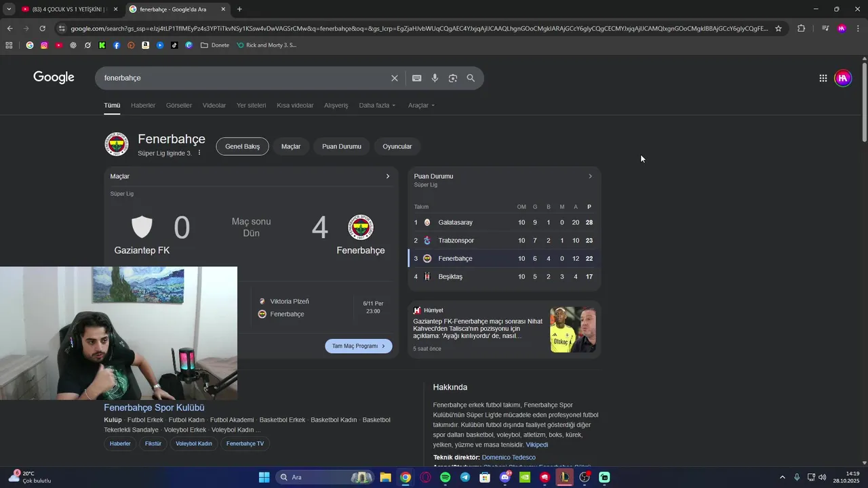Expand the Araçlar dropdown
Image resolution: width=868 pixels, height=488 pixels.
pyautogui.click(x=421, y=105)
